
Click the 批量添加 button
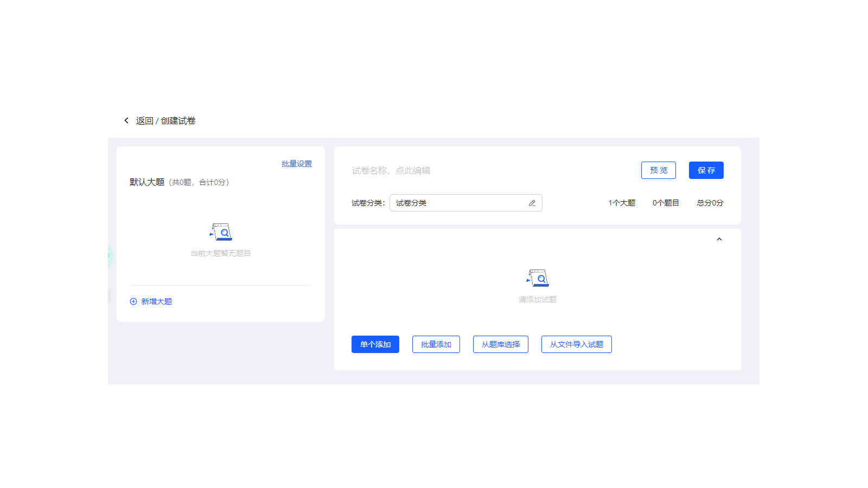[x=436, y=344]
